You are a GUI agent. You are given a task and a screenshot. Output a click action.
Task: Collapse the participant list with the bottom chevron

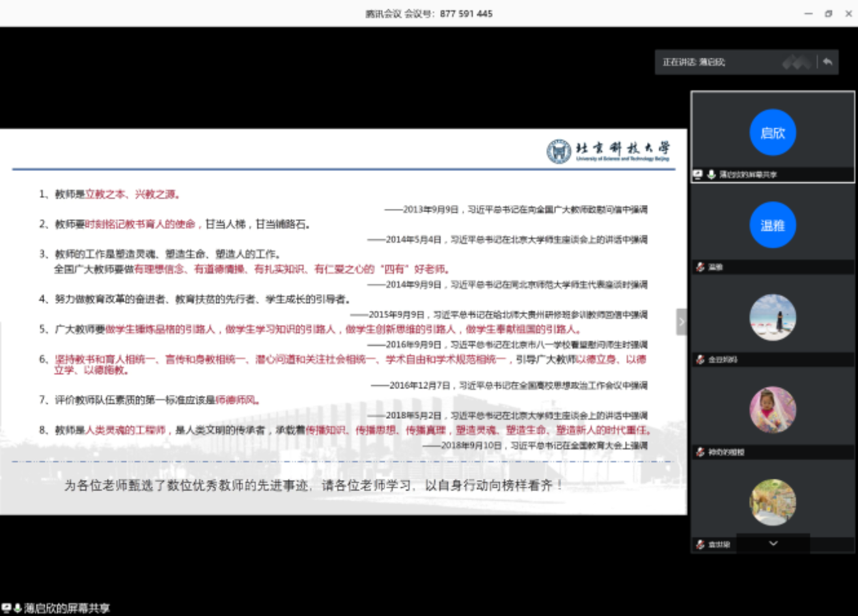(773, 544)
